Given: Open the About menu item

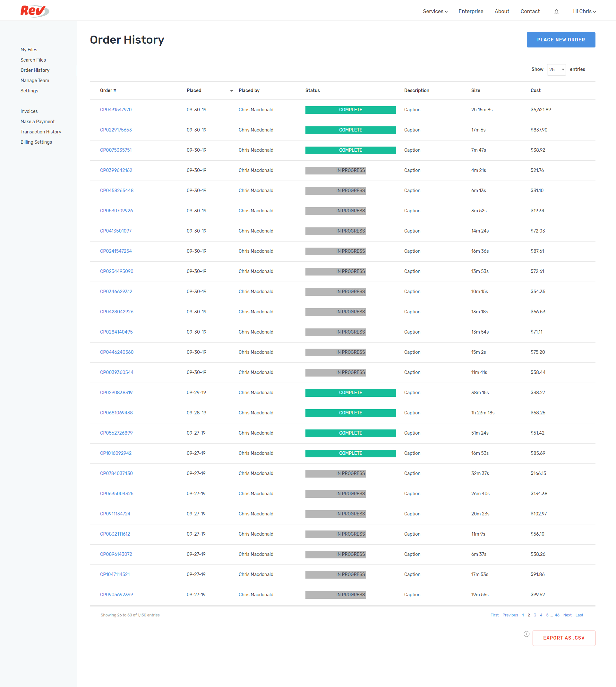Looking at the screenshot, I should coord(501,12).
